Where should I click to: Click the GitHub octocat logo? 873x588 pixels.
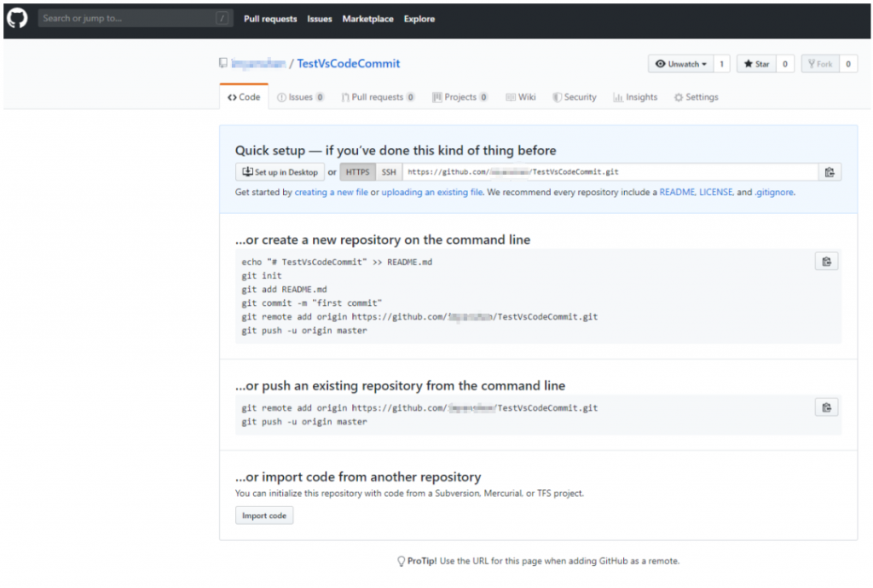click(17, 18)
